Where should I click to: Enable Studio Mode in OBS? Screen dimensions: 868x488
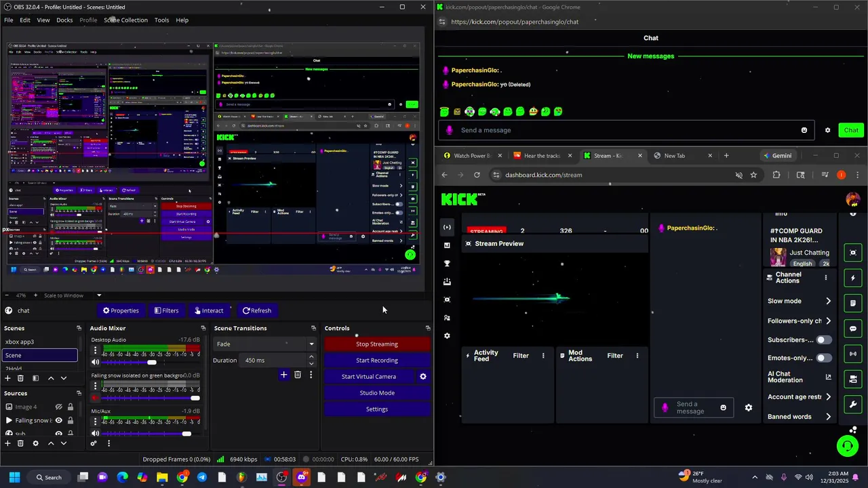[377, 392]
